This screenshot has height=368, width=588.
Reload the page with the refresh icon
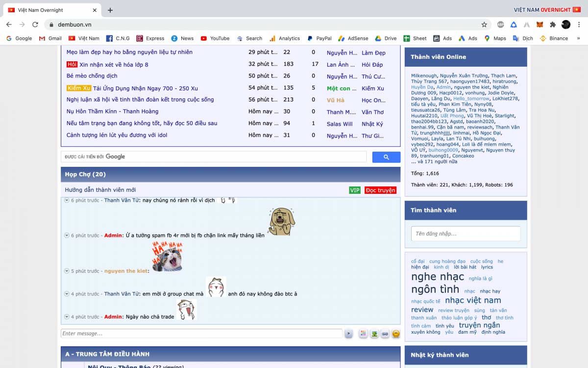click(x=35, y=25)
